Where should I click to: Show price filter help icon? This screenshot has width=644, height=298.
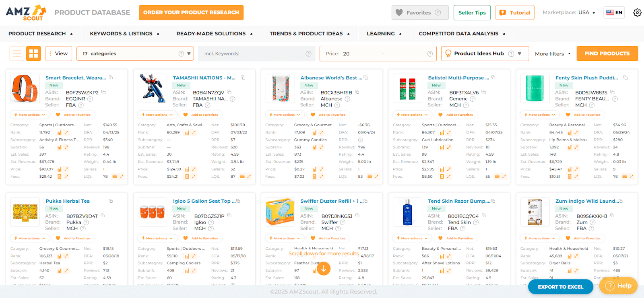click(430, 53)
